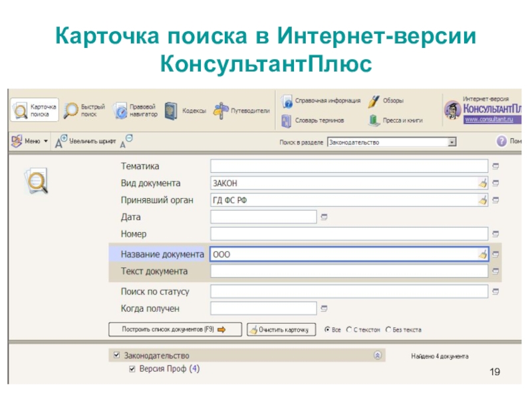Select the Все radio button

click(x=327, y=329)
